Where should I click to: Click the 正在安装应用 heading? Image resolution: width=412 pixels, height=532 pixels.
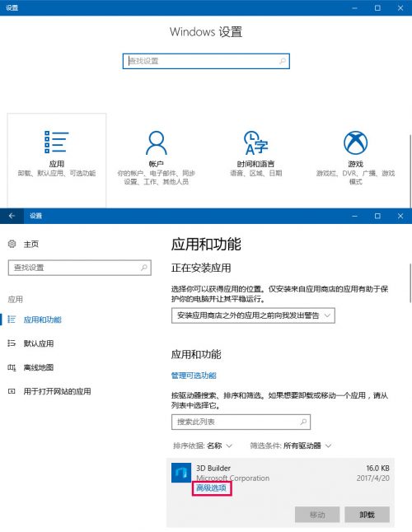[201, 268]
